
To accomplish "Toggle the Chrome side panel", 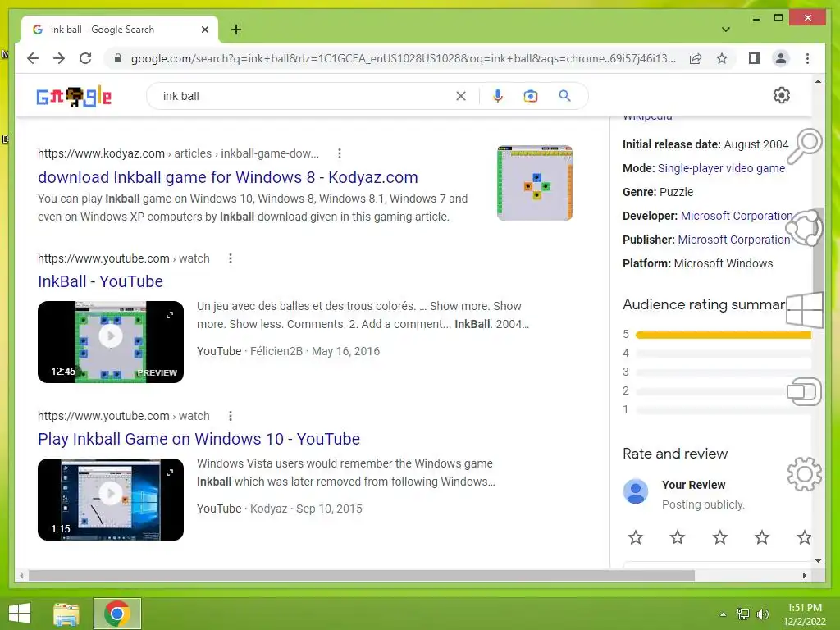I will coord(755,58).
